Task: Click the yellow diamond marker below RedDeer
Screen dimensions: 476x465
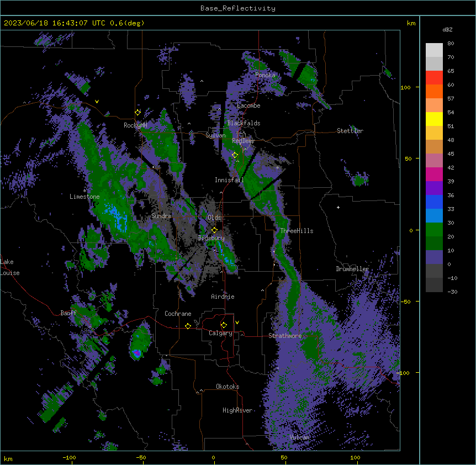Action: (235, 155)
